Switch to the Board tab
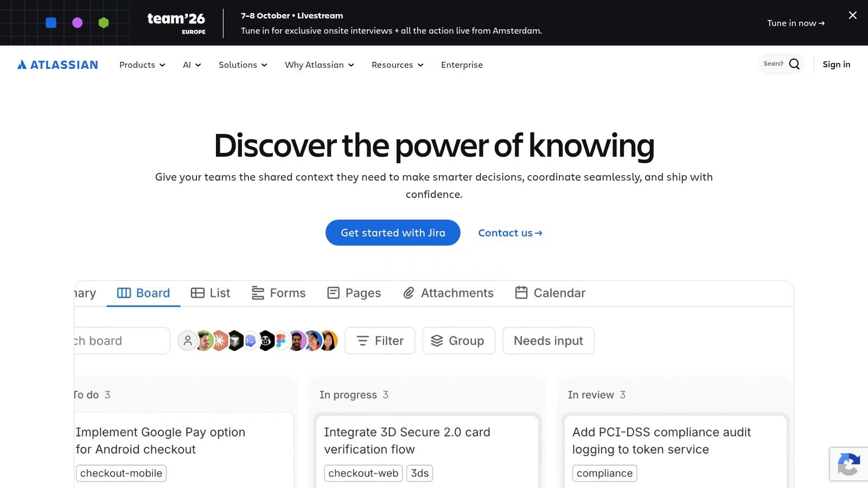This screenshot has height=488, width=868. click(x=144, y=293)
